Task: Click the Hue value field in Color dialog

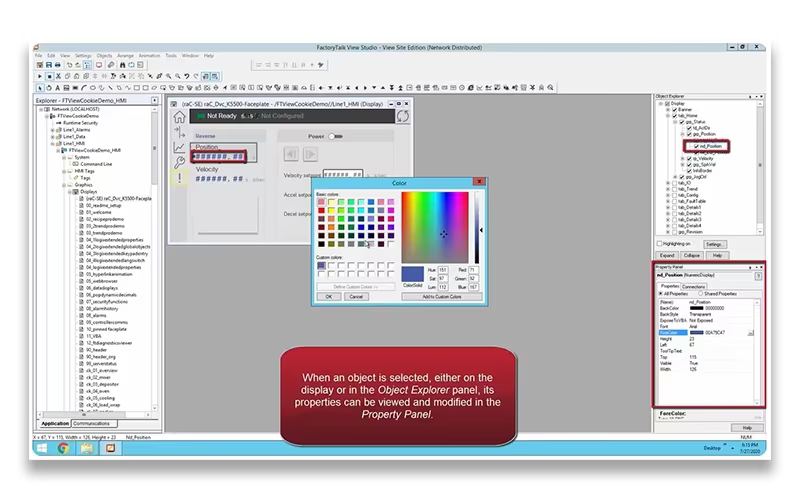Action: pyautogui.click(x=442, y=270)
